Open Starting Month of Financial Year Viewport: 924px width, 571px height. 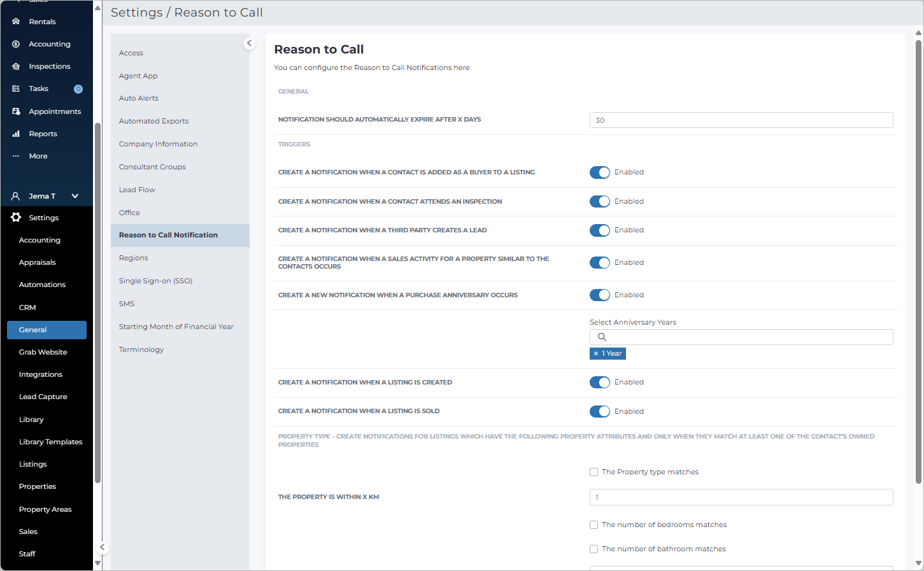click(x=176, y=327)
